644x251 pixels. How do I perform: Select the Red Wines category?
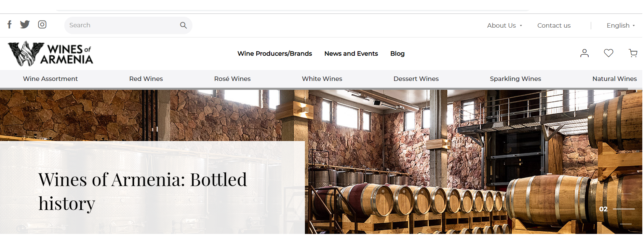(146, 79)
